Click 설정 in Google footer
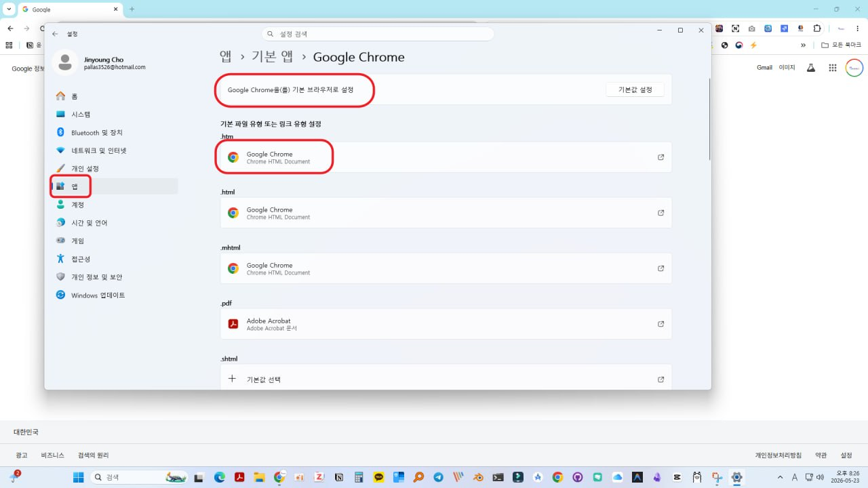868x488 pixels. pos(846,455)
